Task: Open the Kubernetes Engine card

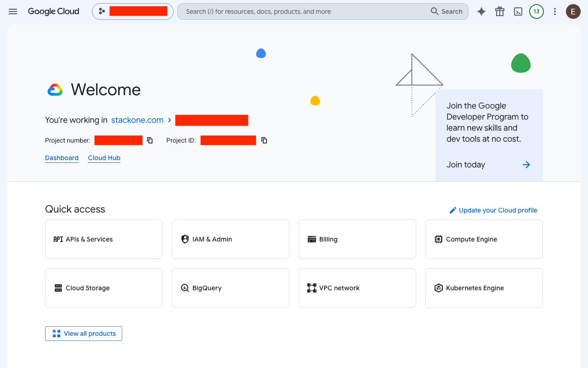Action: point(484,288)
